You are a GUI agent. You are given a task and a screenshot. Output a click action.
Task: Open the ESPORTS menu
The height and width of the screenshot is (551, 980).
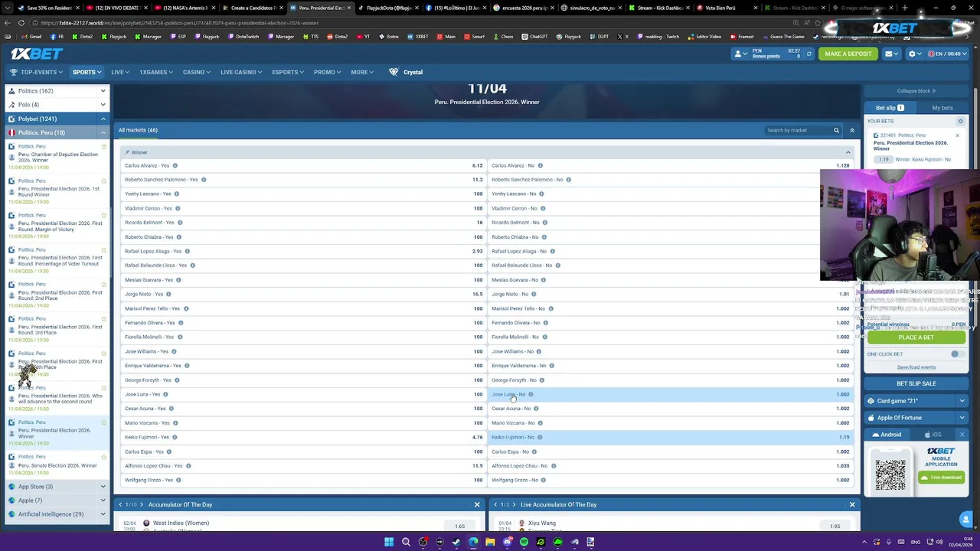288,72
